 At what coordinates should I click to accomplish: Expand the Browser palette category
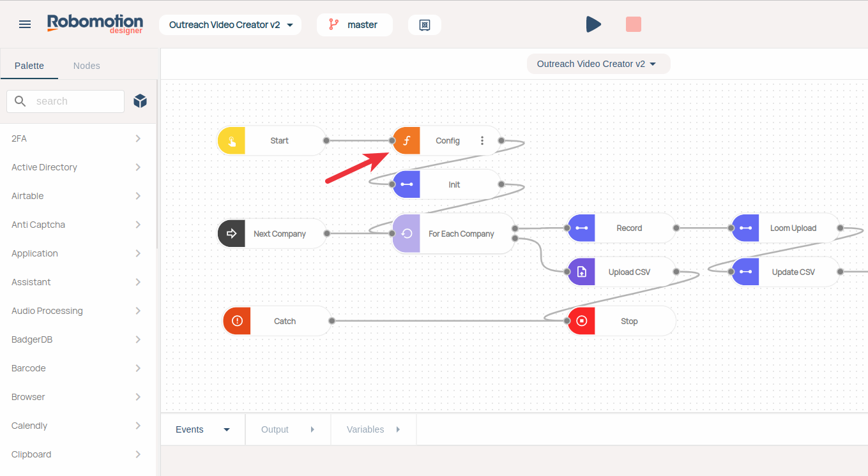tap(78, 397)
